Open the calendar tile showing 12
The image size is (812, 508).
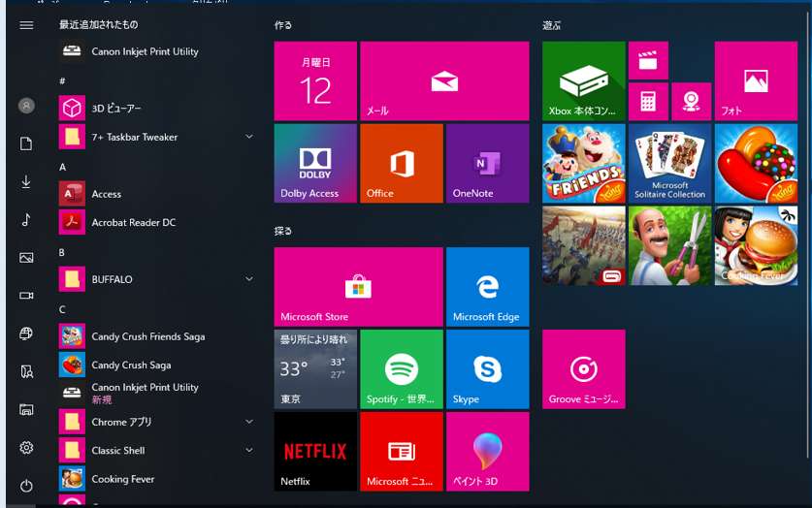point(315,81)
